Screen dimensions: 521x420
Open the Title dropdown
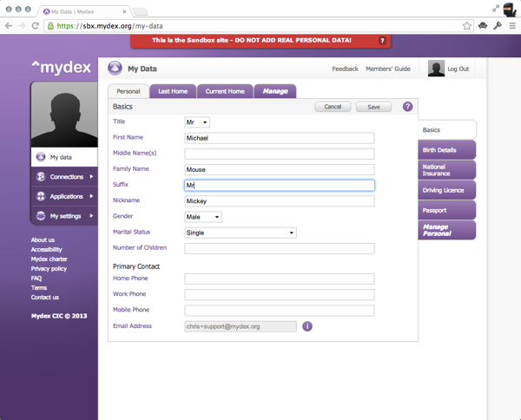tap(197, 122)
